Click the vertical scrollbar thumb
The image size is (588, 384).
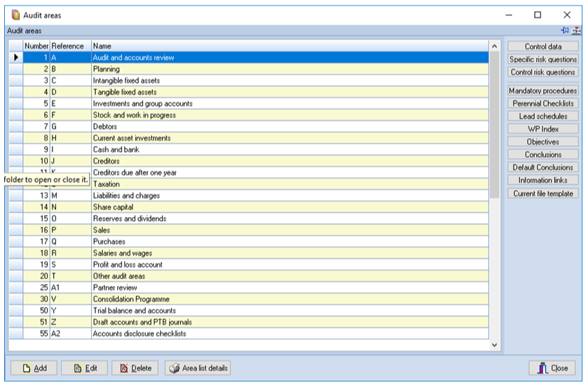click(x=494, y=125)
